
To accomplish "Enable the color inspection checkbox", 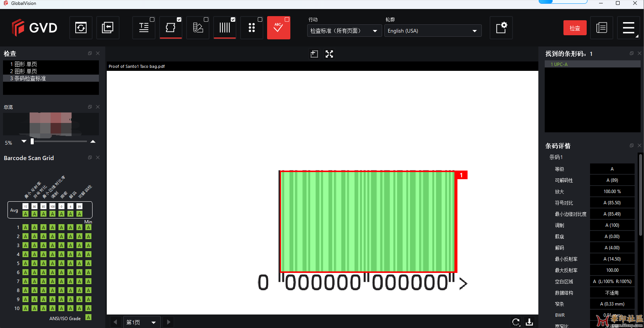I will tap(206, 19).
